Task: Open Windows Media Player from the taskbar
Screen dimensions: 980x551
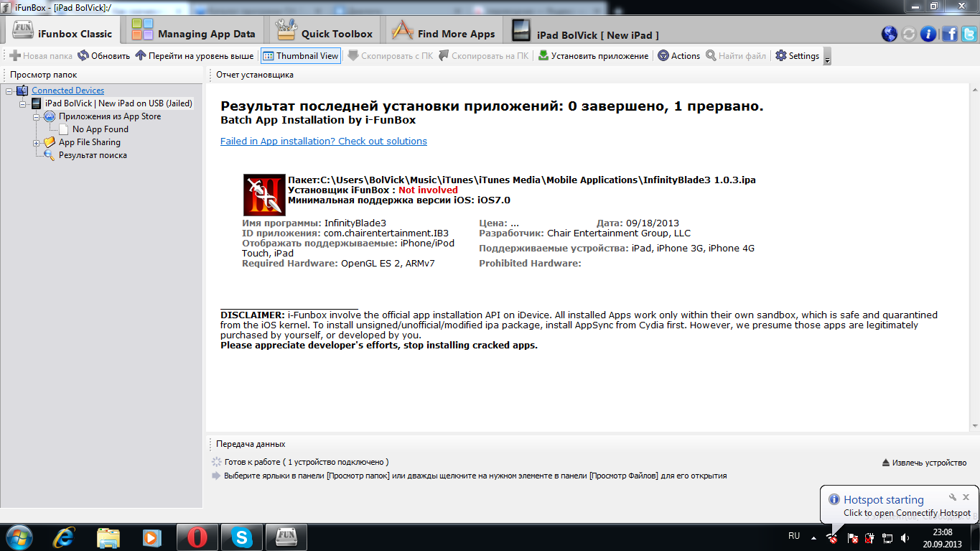Action: pyautogui.click(x=151, y=537)
